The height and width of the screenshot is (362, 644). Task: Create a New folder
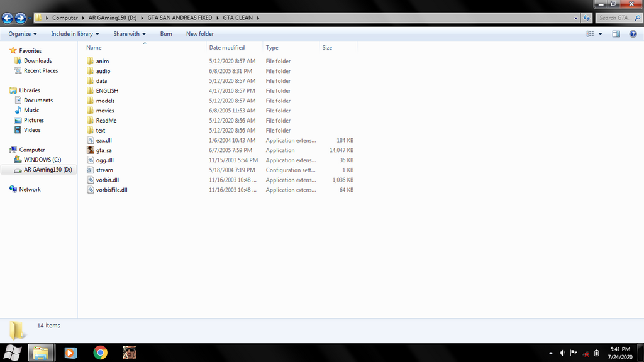[199, 34]
